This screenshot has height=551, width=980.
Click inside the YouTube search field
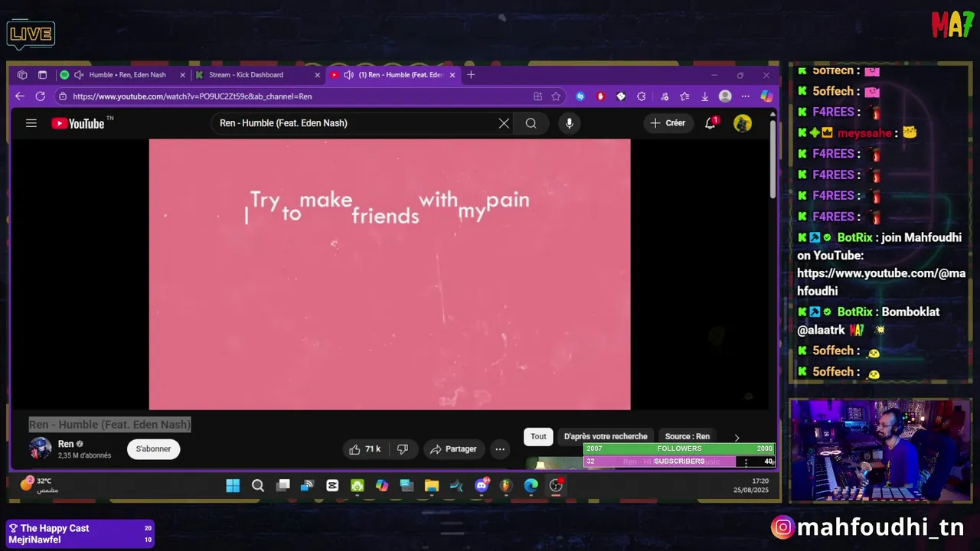(x=356, y=123)
